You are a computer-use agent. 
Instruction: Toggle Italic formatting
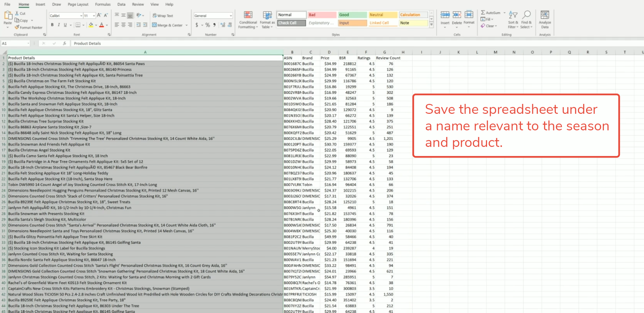click(59, 25)
